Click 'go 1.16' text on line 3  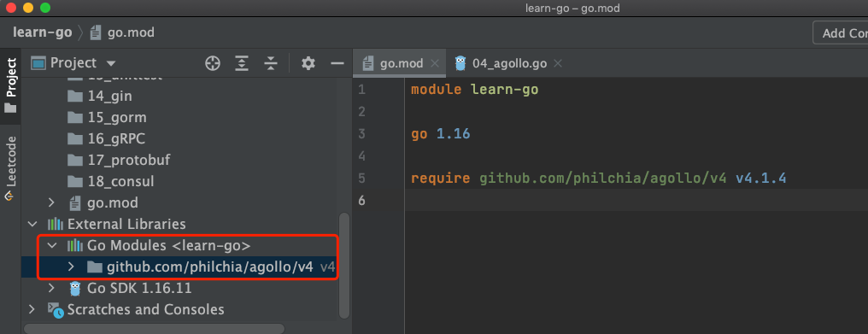(x=441, y=134)
